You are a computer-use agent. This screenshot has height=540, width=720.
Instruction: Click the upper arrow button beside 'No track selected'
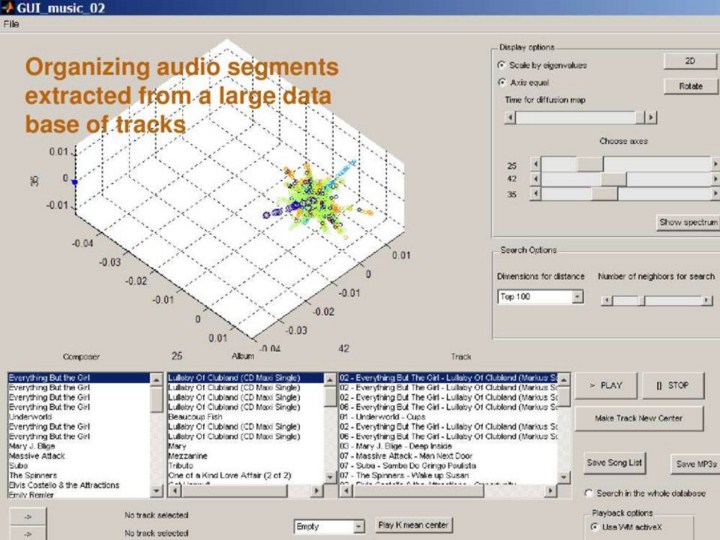click(28, 516)
